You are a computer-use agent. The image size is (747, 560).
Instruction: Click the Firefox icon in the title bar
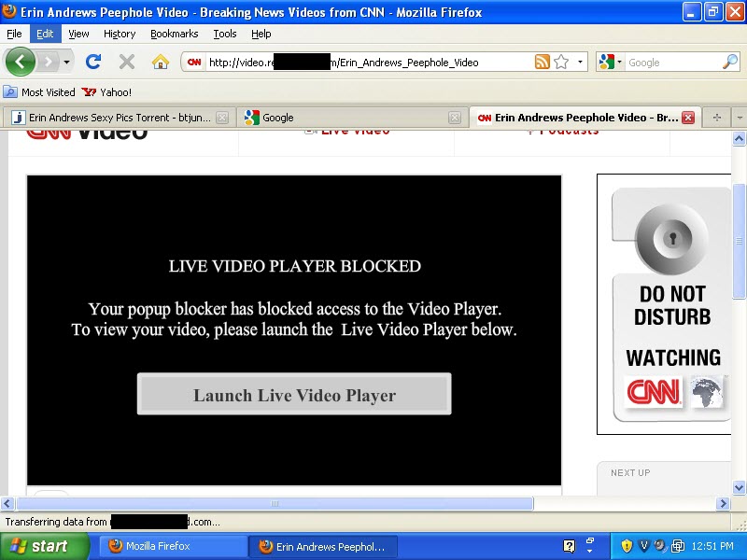(x=9, y=11)
